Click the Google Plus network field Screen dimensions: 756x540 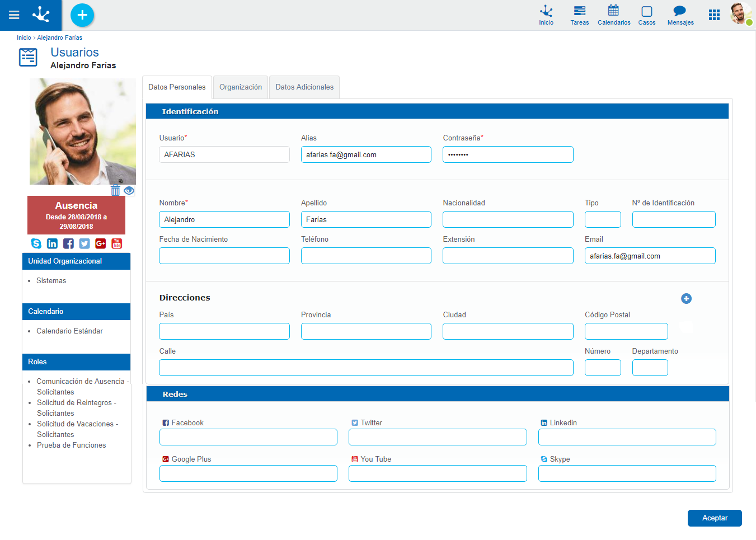coord(248,473)
